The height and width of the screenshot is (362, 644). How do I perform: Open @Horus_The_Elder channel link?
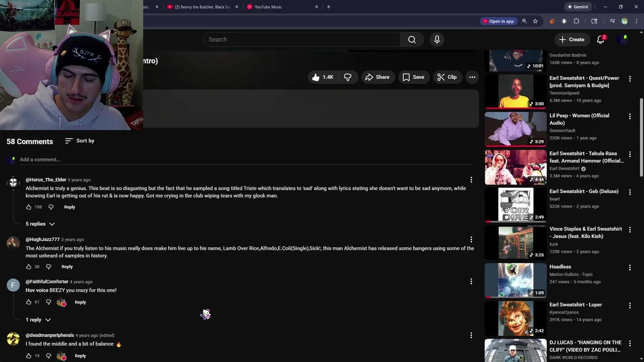point(46,180)
